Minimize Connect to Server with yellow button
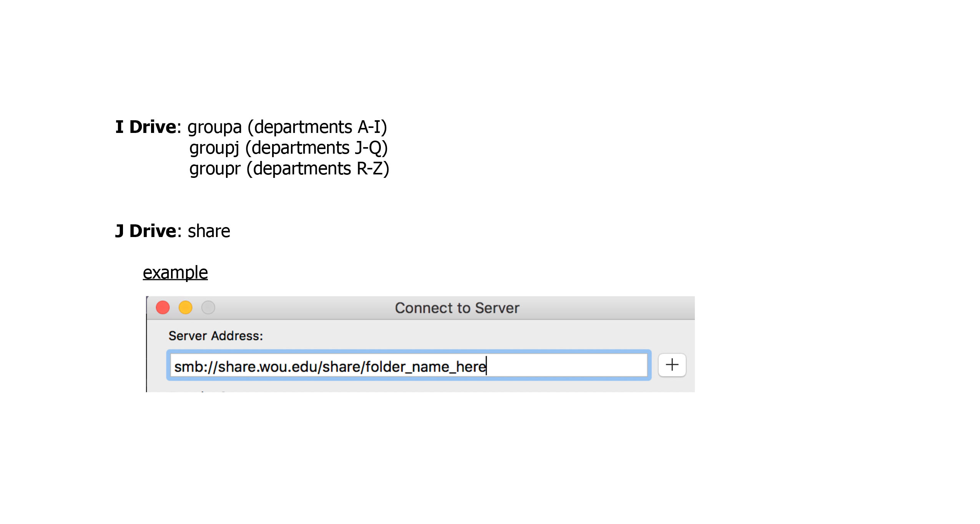The height and width of the screenshot is (524, 980). (x=185, y=307)
